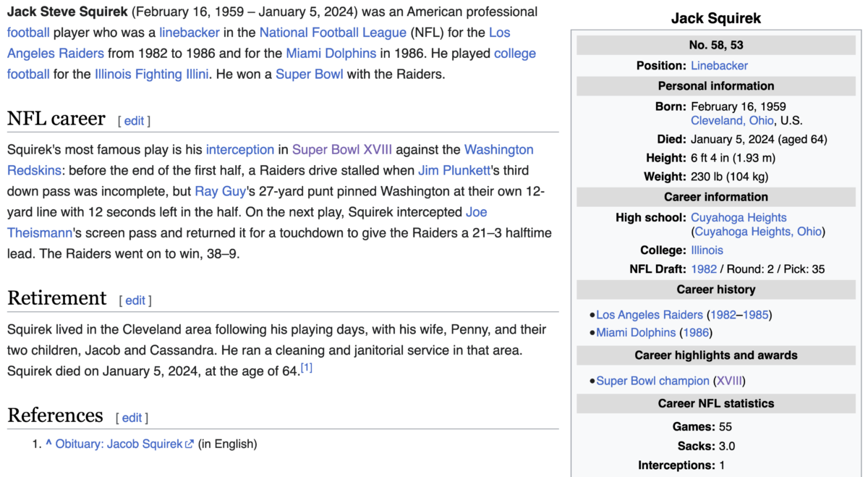
Task: Select the weight value 230 lb (104 kg)
Action: pyautogui.click(x=729, y=177)
